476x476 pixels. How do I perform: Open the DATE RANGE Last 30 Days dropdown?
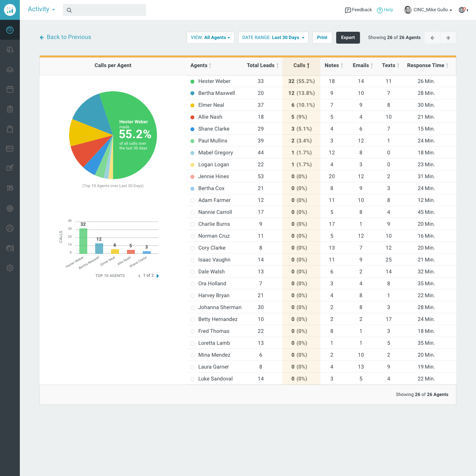273,38
